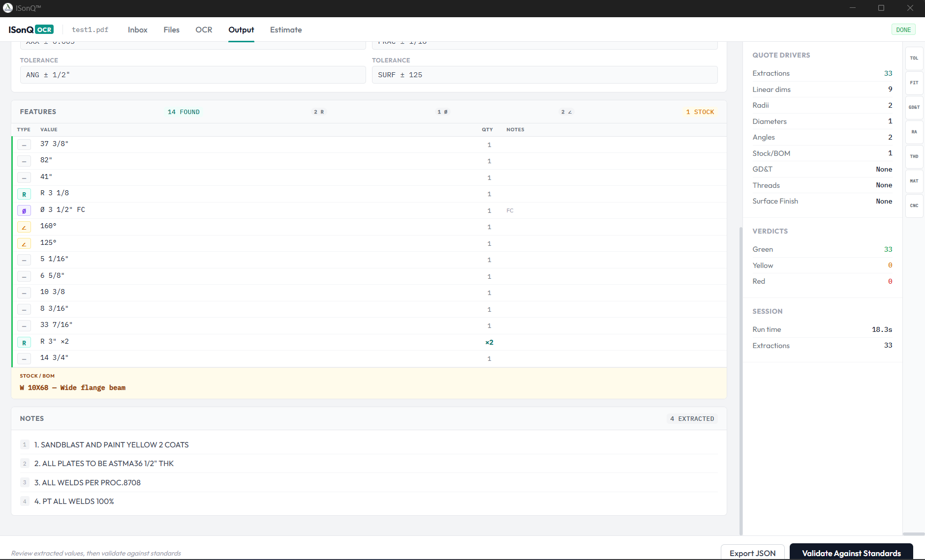
Task: Click the 4 EXTRACTED notes badge
Action: (692, 419)
